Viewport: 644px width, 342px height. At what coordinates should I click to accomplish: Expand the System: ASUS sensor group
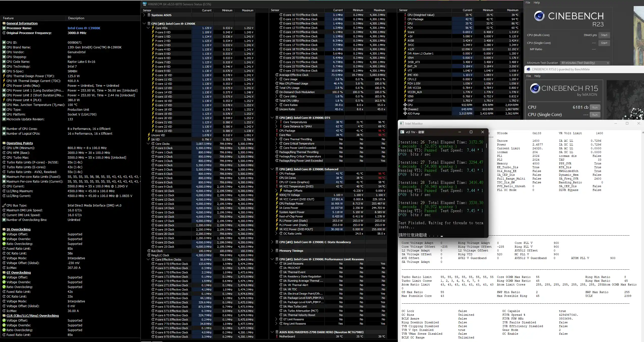click(x=144, y=15)
